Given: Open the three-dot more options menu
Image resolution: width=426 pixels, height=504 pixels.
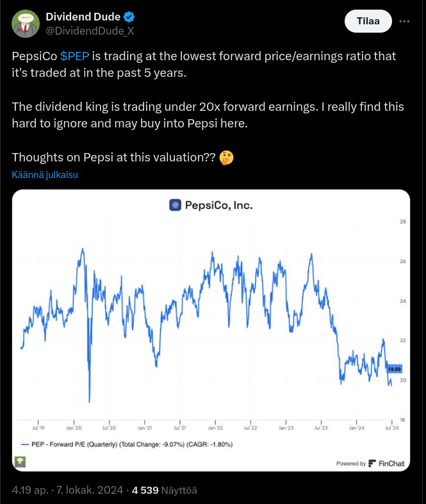Looking at the screenshot, I should (404, 21).
